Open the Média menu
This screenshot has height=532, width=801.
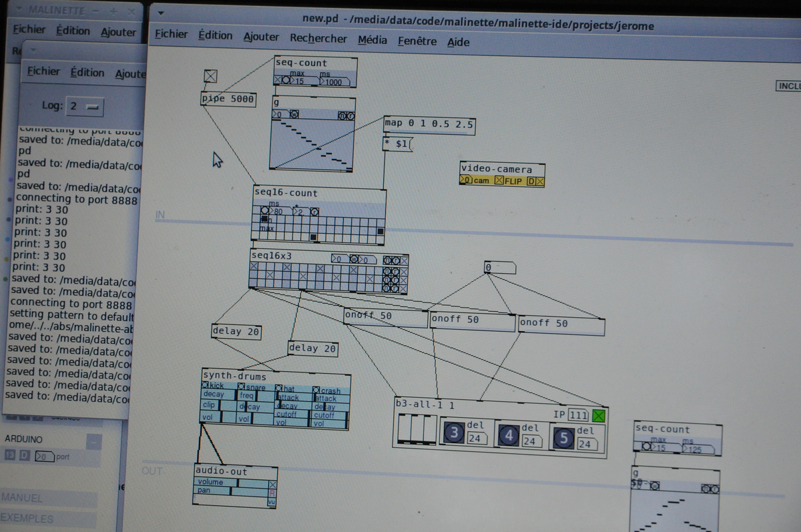click(372, 39)
